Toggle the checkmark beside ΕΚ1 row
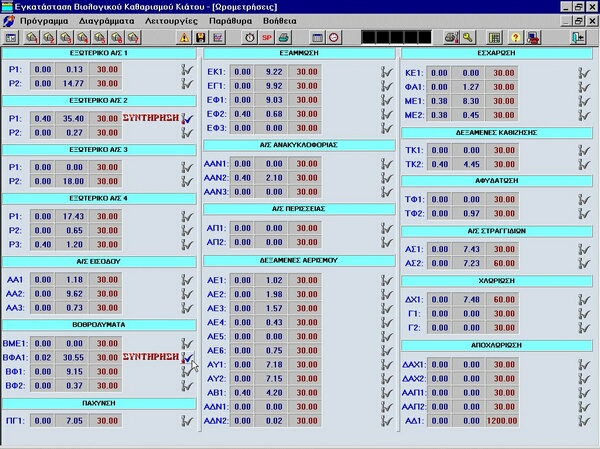 [x=386, y=72]
